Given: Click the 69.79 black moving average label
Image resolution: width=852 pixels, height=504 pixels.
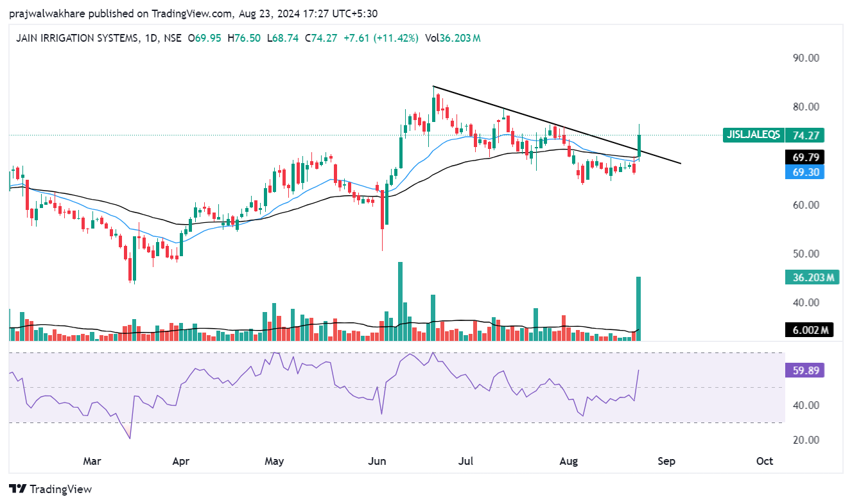Looking at the screenshot, I should (804, 157).
